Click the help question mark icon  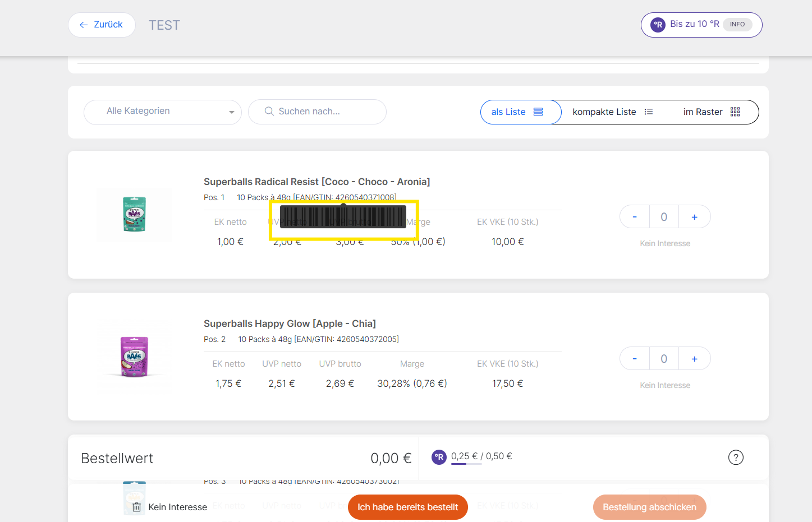click(x=735, y=458)
